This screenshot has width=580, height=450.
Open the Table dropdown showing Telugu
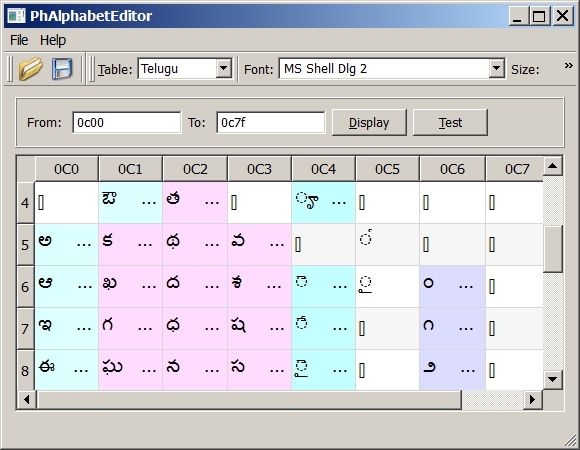tap(185, 68)
